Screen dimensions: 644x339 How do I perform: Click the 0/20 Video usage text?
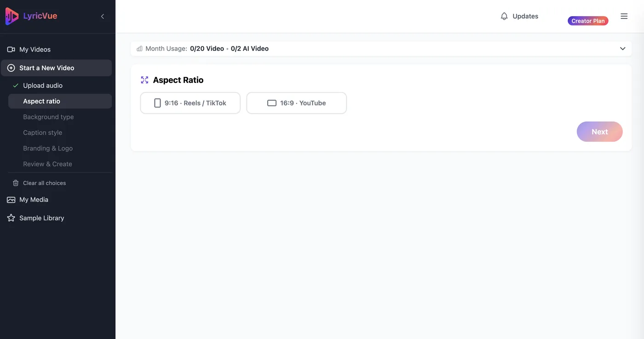[207, 48]
